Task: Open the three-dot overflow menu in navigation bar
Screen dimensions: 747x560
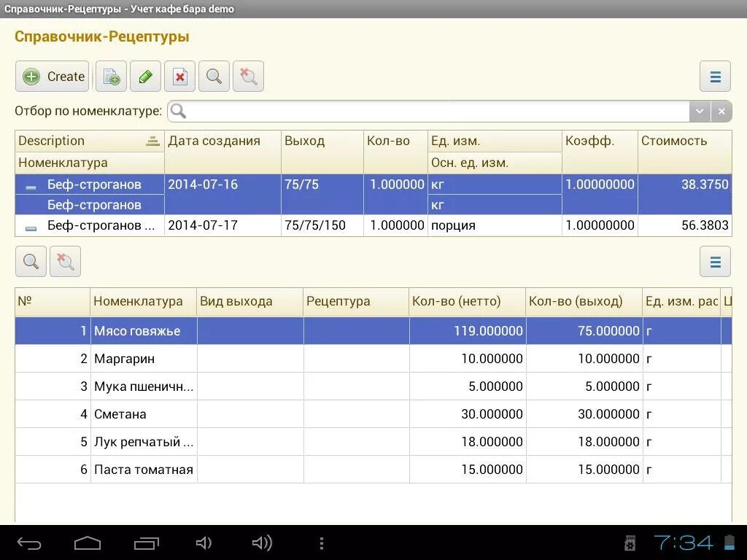Action: pyautogui.click(x=322, y=543)
